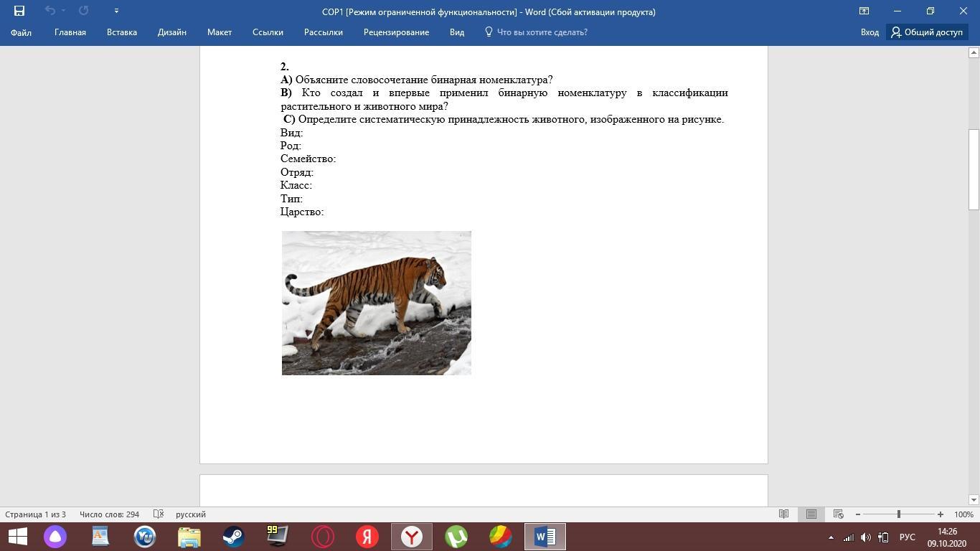The width and height of the screenshot is (980, 551).
Task: Click the Redo (repeat) arrow icon
Action: [83, 11]
